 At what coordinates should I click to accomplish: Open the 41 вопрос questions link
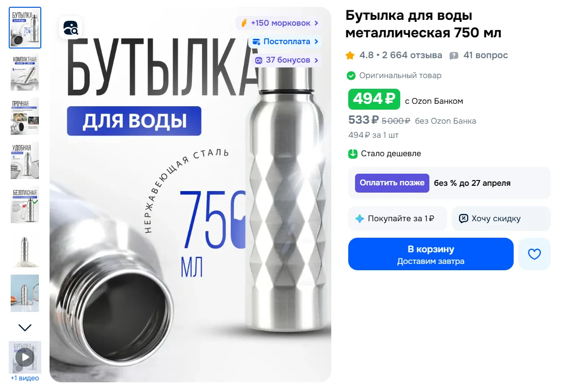pos(486,55)
